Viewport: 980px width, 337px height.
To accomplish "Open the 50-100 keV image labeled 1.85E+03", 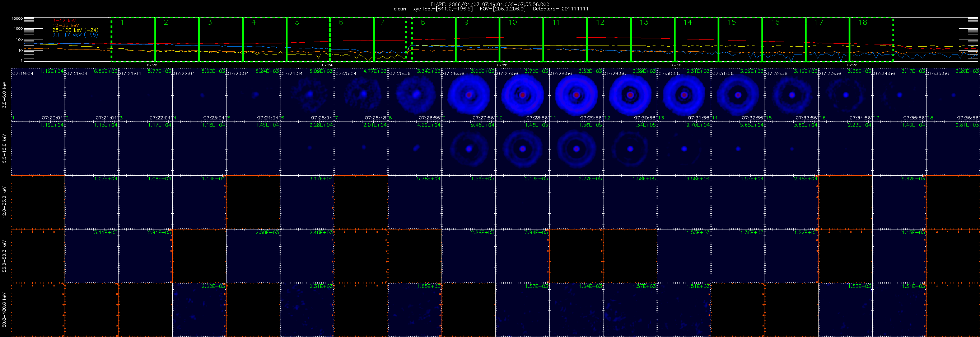I will tap(415, 310).
